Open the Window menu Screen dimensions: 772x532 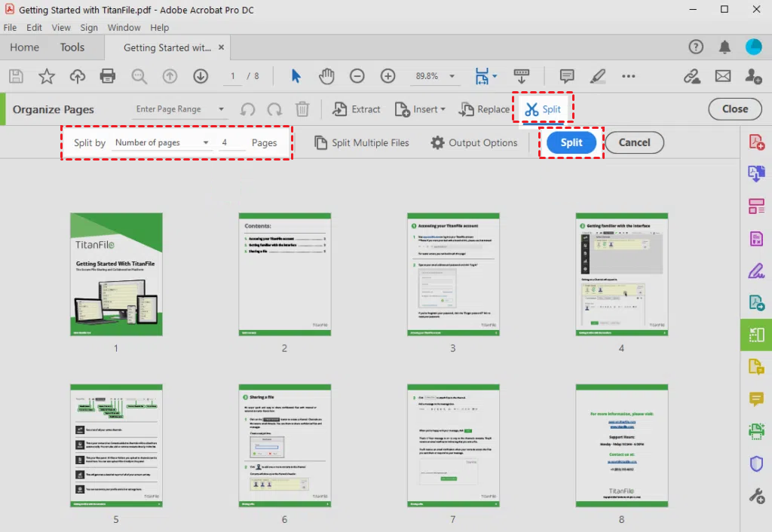[x=124, y=28]
